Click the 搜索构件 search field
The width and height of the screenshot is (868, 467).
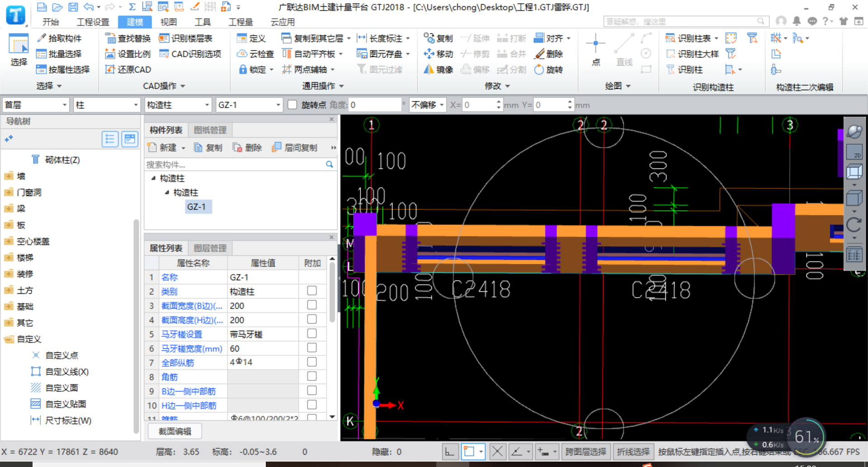(x=235, y=164)
